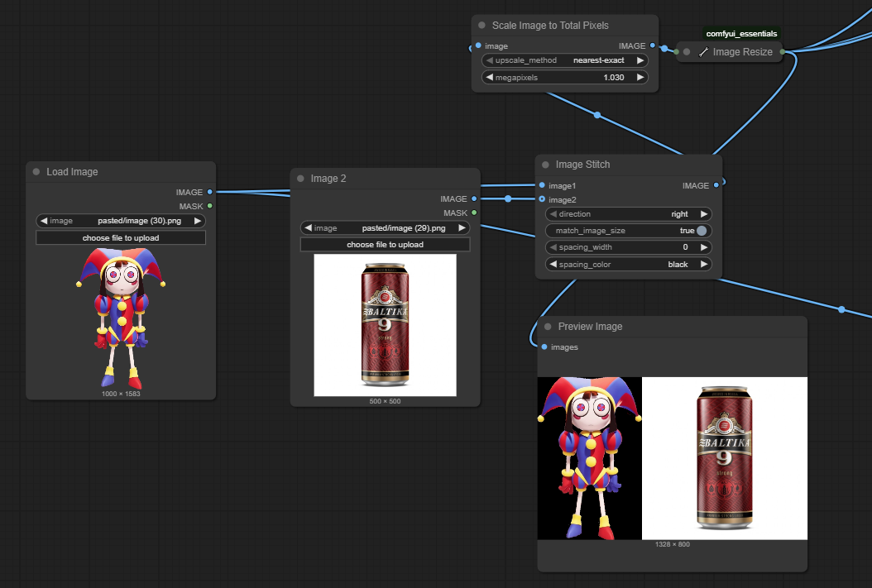Viewport: 872px width, 588px height.
Task: Collapse the Image 2 node via its dot
Action: [x=301, y=179]
